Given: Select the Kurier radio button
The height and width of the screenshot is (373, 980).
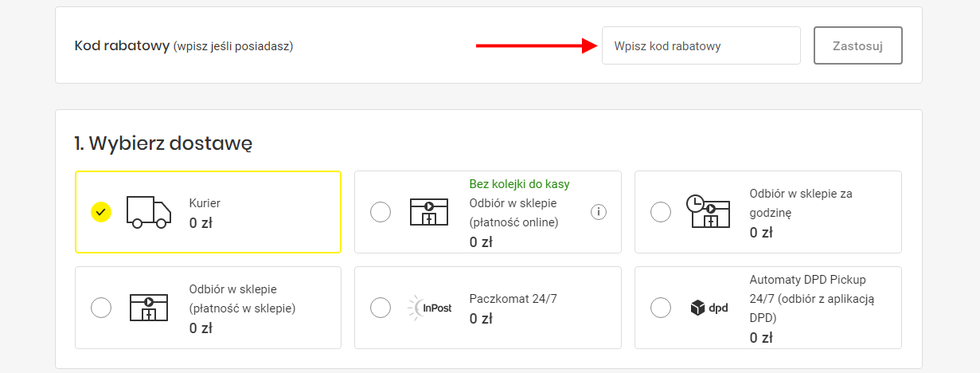Looking at the screenshot, I should click(101, 212).
